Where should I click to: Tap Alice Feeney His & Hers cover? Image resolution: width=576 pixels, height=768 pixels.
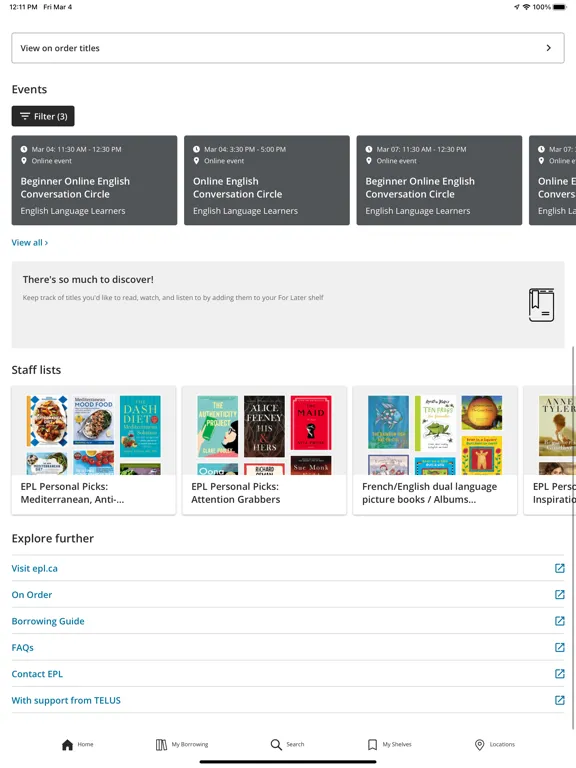264,426
